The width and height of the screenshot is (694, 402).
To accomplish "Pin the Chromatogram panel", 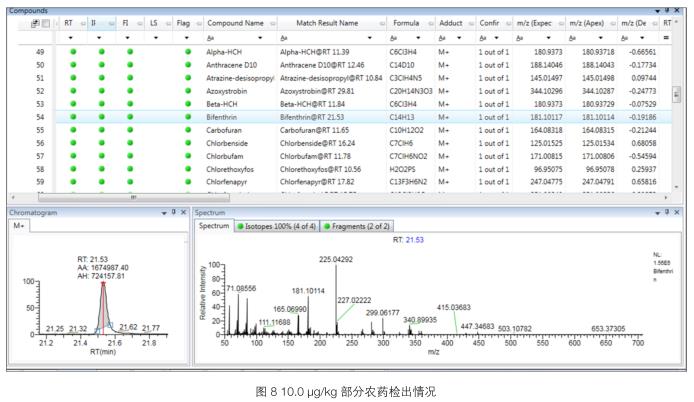I will 172,213.
